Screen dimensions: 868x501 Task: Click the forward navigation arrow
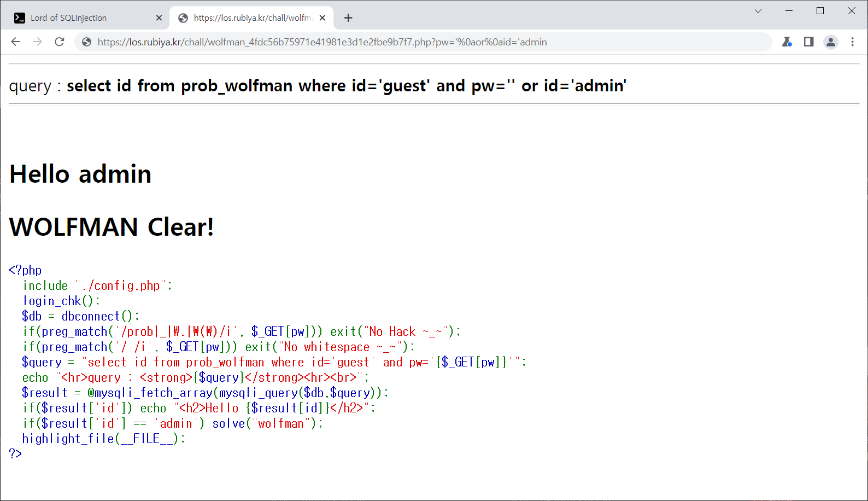[37, 42]
